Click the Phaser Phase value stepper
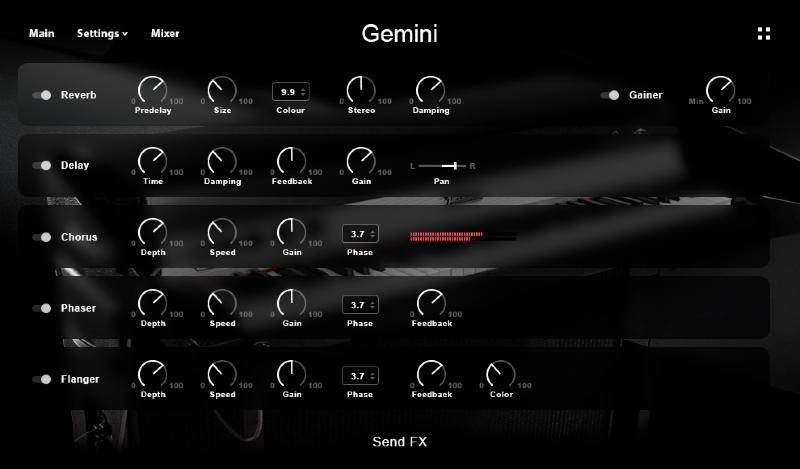Screen dimensions: 800x469 pyautogui.click(x=360, y=305)
